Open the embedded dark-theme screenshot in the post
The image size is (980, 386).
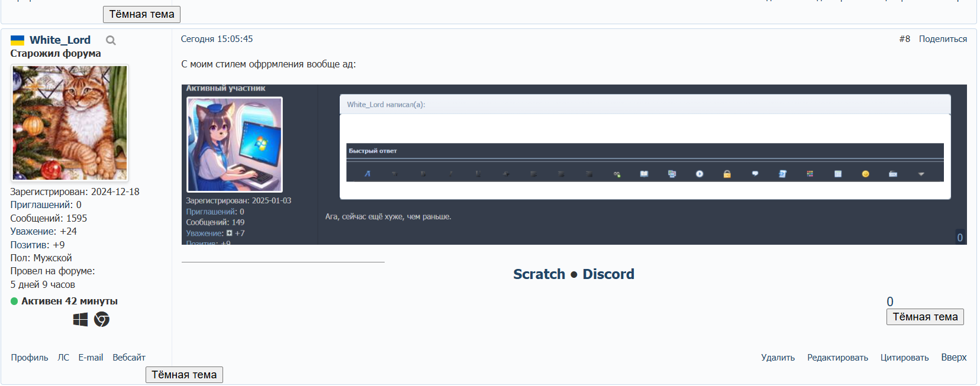tap(574, 164)
